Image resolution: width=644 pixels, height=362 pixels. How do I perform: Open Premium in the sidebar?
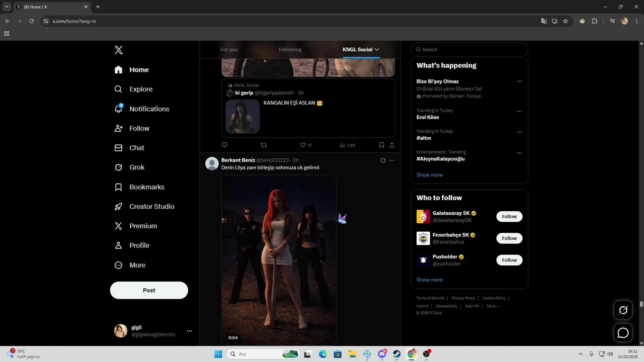tap(136, 226)
